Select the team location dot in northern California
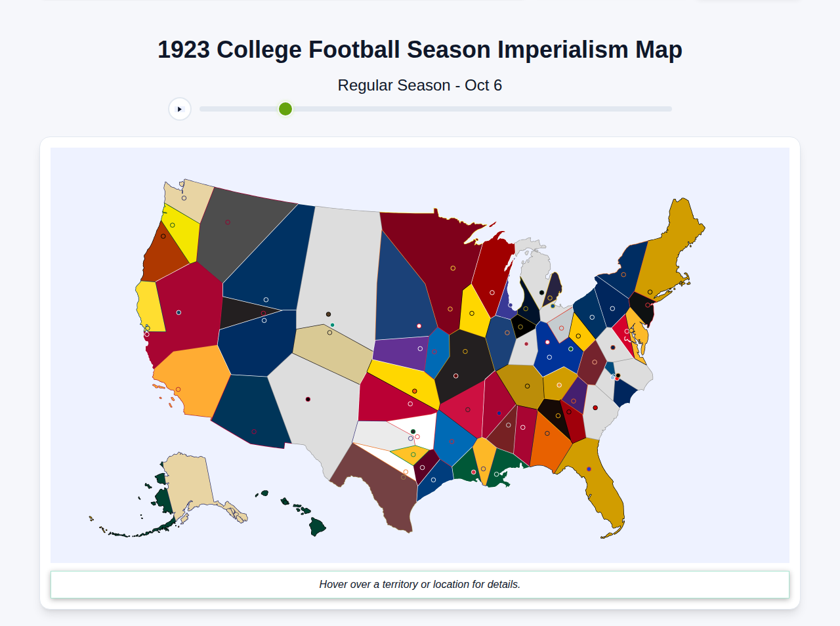840x626 pixels. (178, 312)
